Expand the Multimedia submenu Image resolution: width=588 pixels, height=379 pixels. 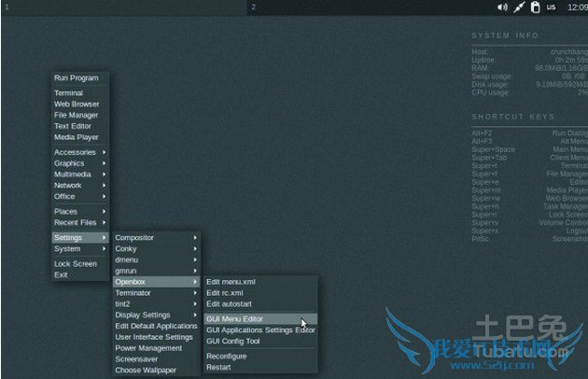click(x=80, y=175)
